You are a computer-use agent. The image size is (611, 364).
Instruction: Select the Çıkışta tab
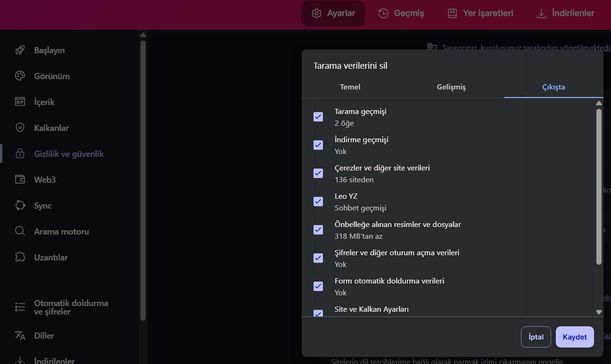pyautogui.click(x=553, y=87)
